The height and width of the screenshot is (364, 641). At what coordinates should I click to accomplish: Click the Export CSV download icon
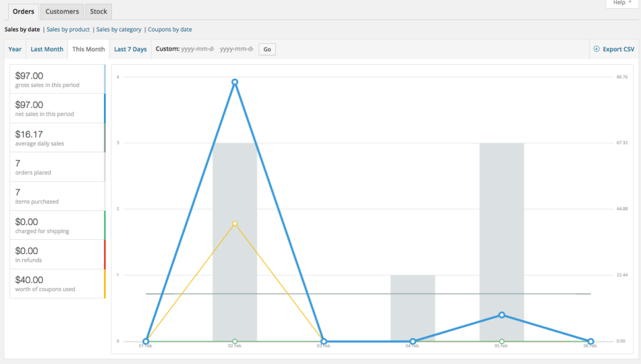[596, 49]
